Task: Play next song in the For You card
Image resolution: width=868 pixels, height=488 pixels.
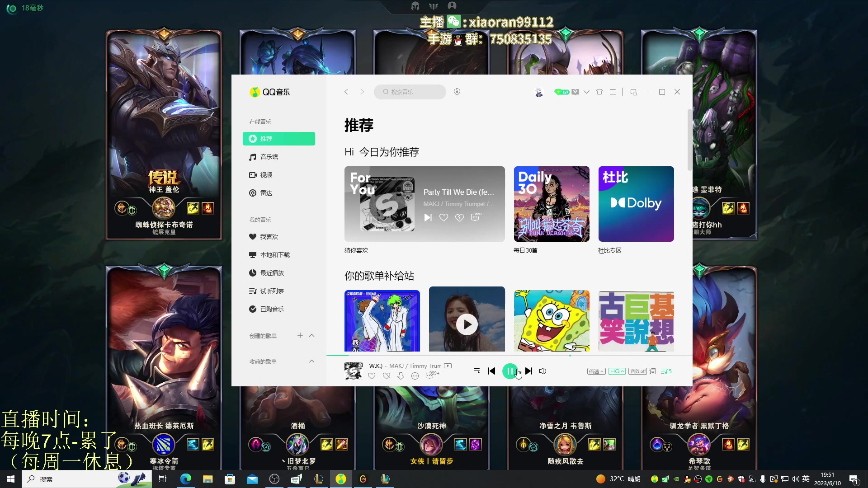Action: pos(428,218)
